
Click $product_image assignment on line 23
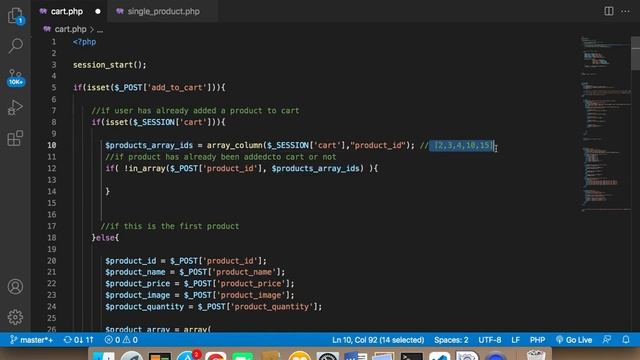[x=200, y=295]
